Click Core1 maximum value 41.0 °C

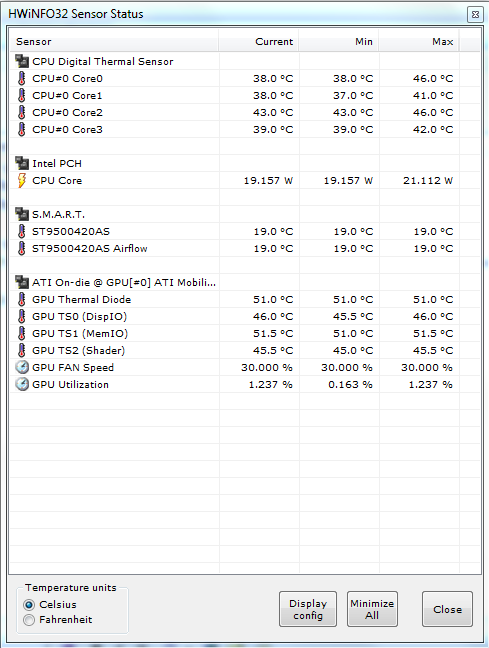(433, 95)
